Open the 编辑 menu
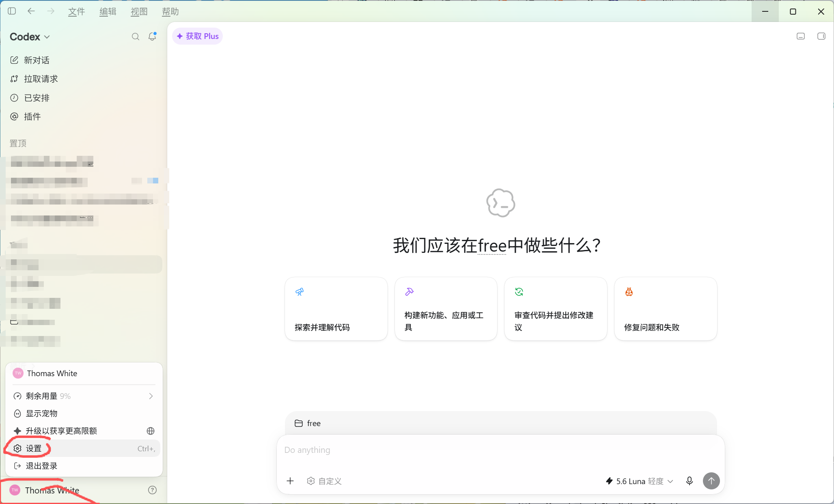This screenshot has width=834, height=504. [108, 12]
